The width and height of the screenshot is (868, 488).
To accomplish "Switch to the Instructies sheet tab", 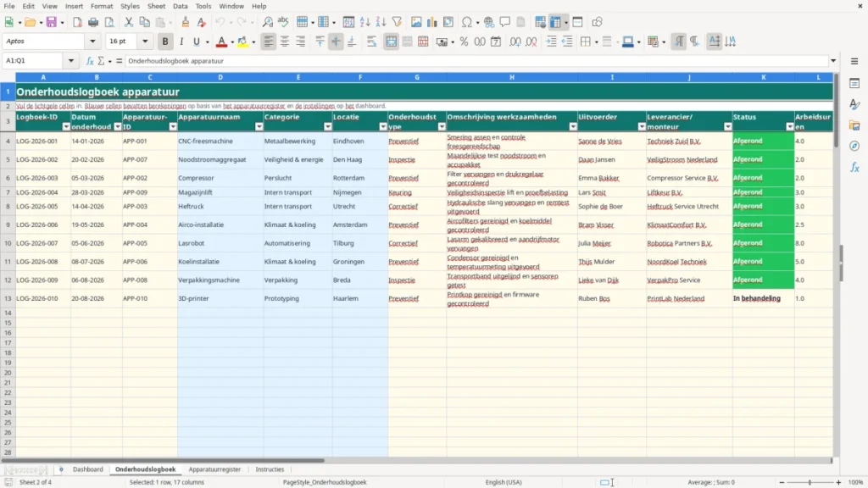I will pos(270,469).
